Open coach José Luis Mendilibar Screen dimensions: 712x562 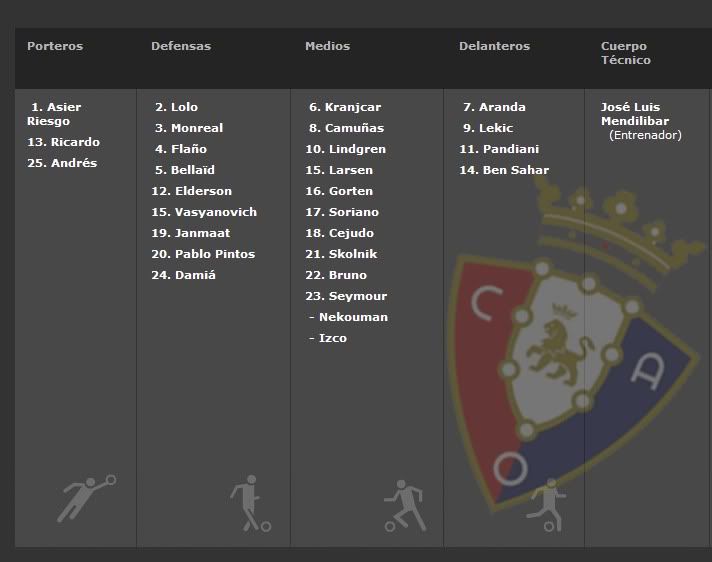click(x=635, y=114)
